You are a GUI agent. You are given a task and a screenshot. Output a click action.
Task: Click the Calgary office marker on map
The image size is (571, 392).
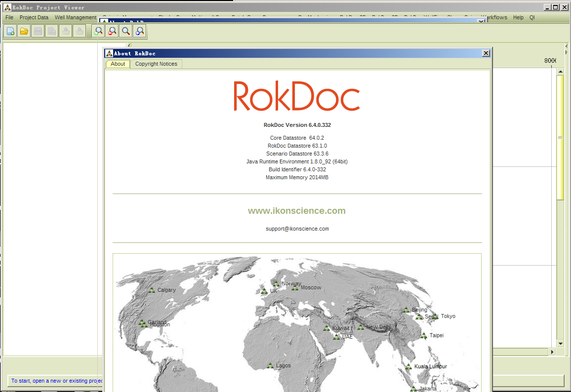tap(152, 290)
